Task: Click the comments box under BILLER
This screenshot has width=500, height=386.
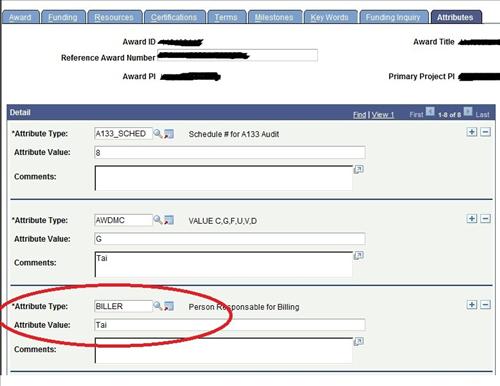Action: 224,350
